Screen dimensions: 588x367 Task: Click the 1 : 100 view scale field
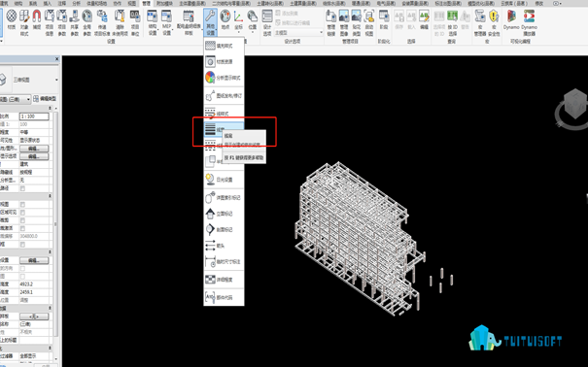point(34,117)
